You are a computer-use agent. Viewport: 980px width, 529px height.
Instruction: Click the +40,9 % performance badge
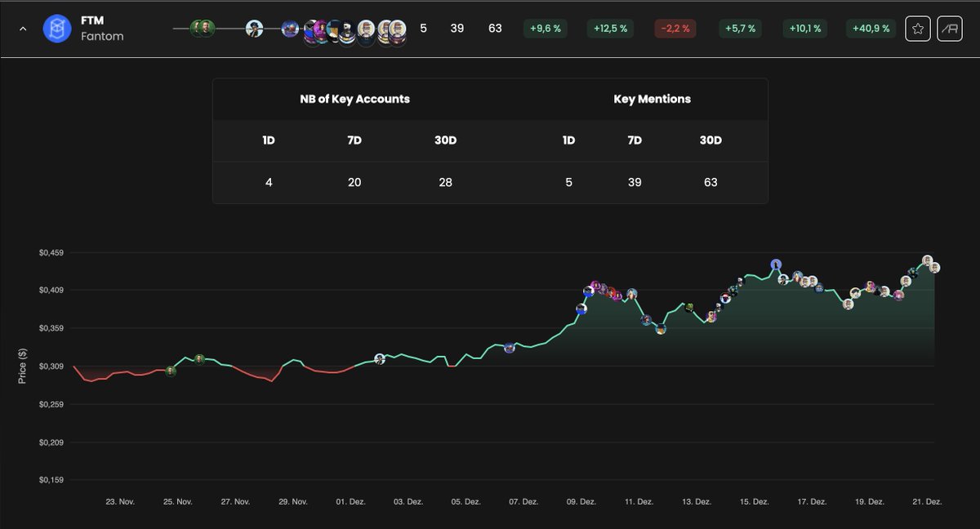tap(871, 29)
